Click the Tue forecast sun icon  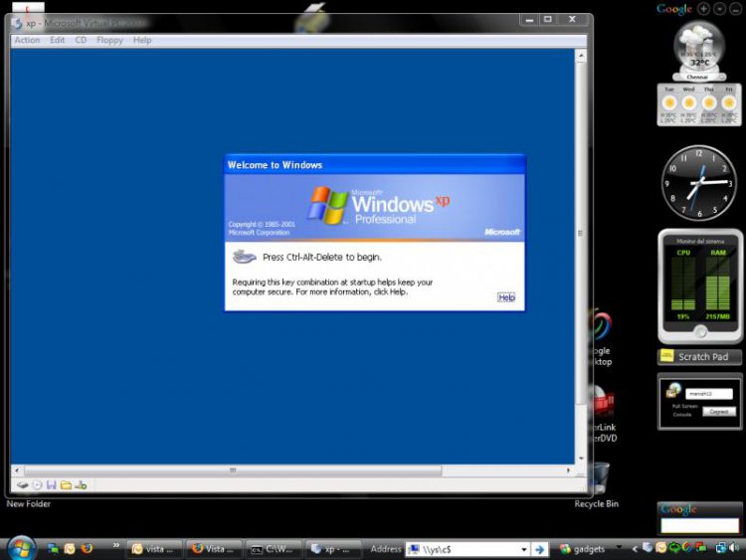pos(669,102)
